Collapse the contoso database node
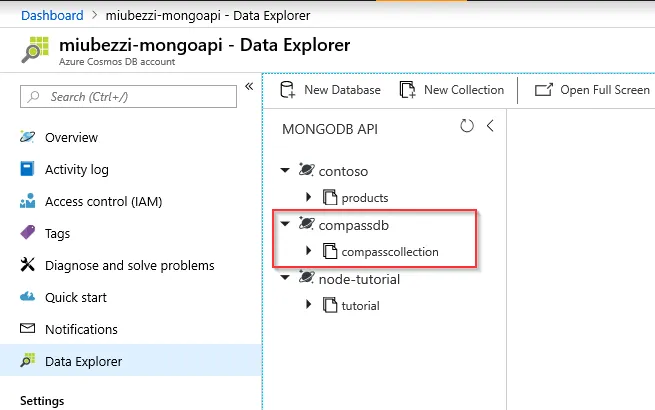Viewport: 655px width, 410px height. point(285,170)
